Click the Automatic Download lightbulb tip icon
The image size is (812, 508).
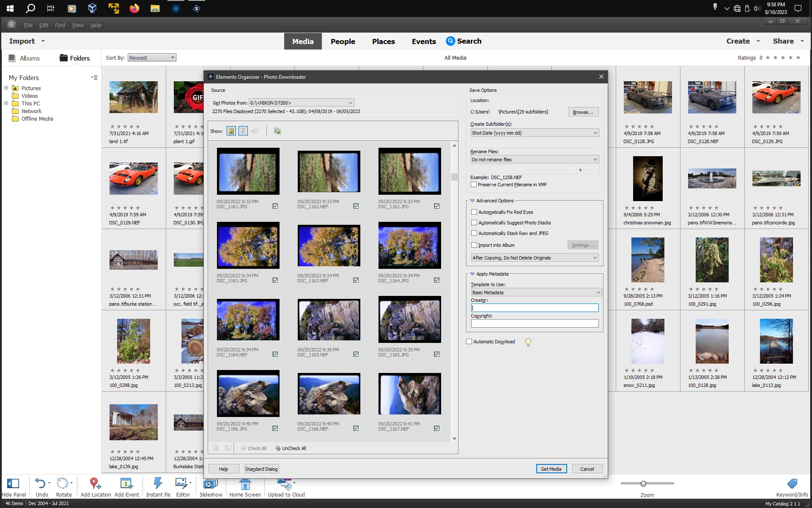[528, 342]
